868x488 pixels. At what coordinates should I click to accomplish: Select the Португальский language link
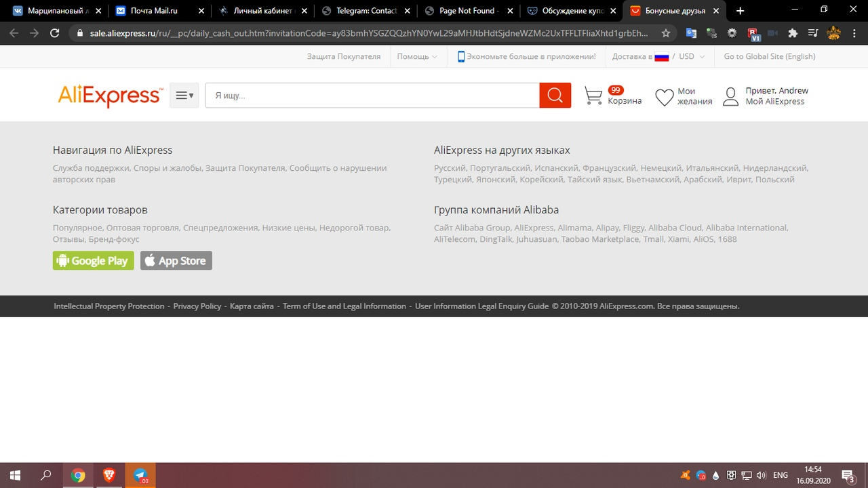500,168
